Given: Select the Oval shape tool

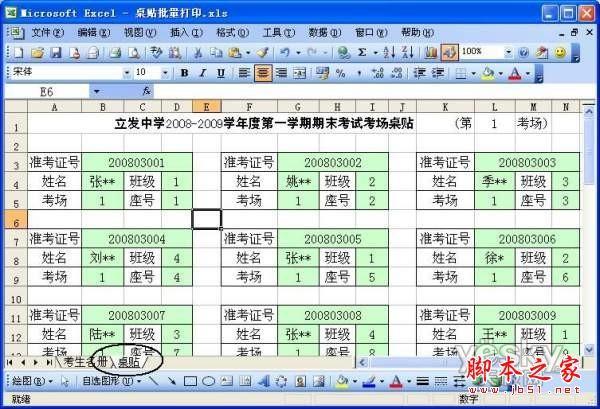Looking at the screenshot, I should (209, 381).
